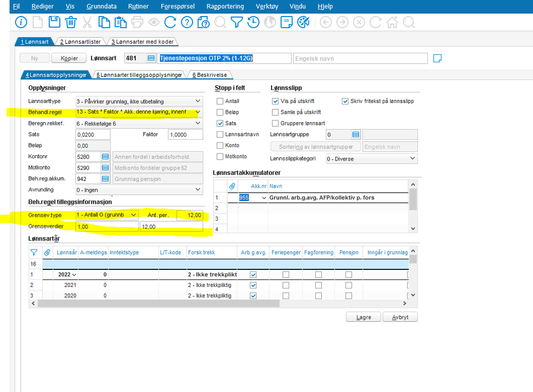Click the Save diskette icon in toolbar

[54, 22]
